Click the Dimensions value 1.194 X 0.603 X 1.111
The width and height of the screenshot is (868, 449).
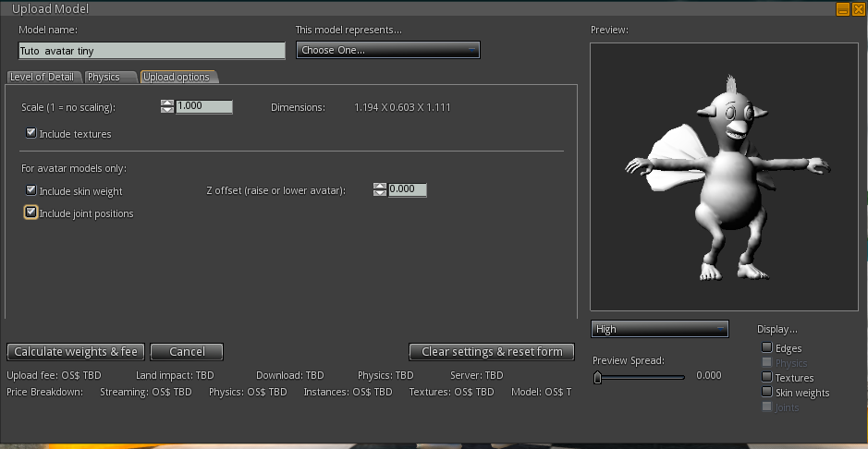(402, 107)
